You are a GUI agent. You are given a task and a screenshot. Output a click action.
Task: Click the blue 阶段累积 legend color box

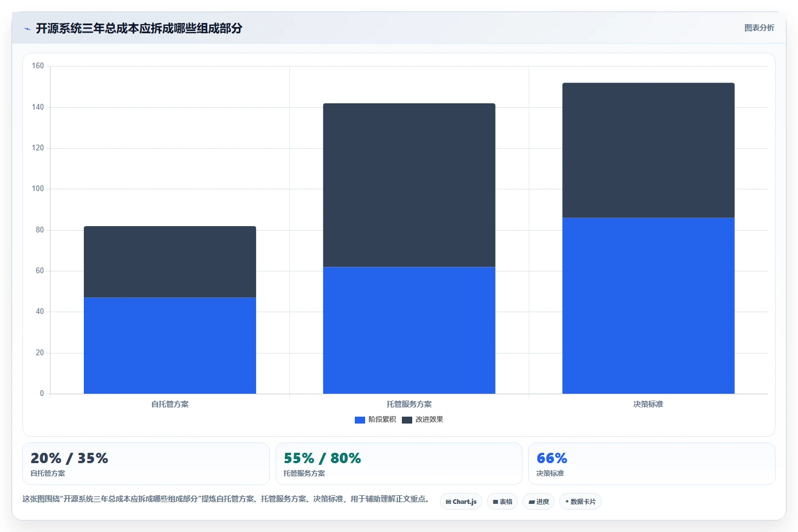tap(360, 420)
